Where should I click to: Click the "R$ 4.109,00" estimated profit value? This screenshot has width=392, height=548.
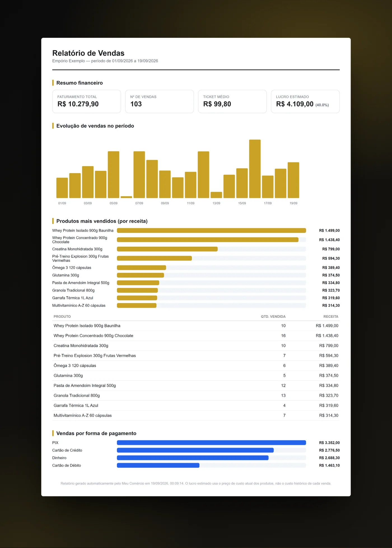tap(295, 104)
